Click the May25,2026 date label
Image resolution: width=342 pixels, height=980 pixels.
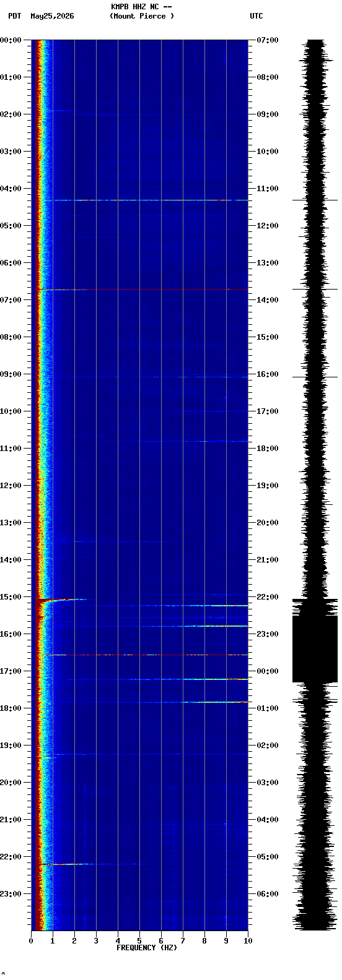[52, 16]
